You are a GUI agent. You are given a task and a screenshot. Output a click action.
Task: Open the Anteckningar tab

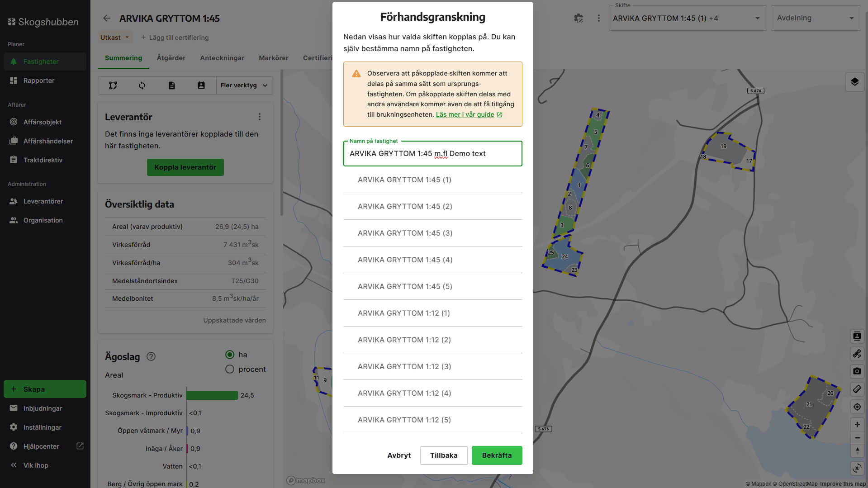coord(222,58)
